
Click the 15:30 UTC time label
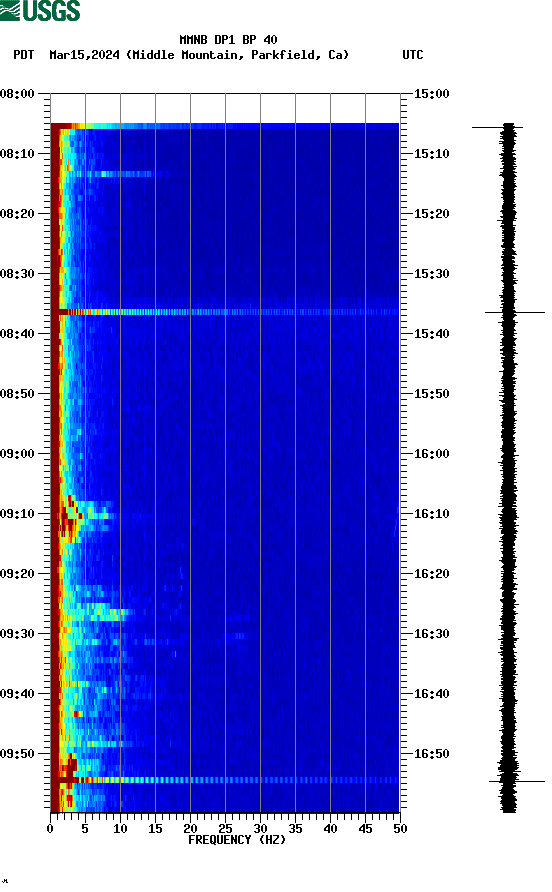click(431, 274)
